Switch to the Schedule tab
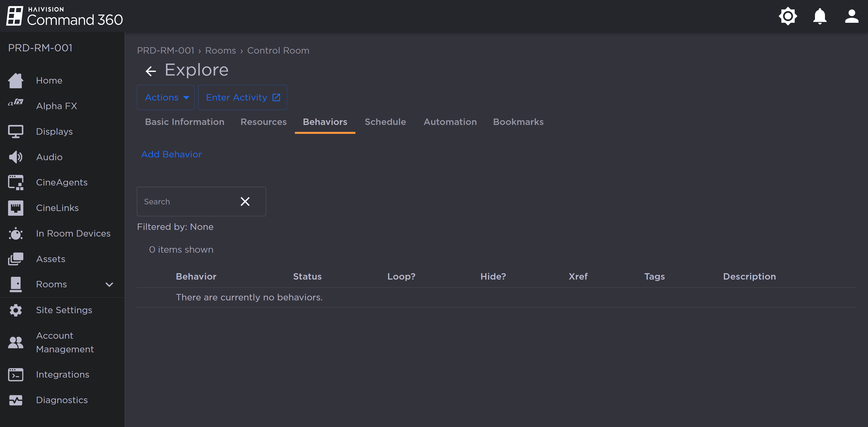Screen dimensions: 868x427 point(385,122)
